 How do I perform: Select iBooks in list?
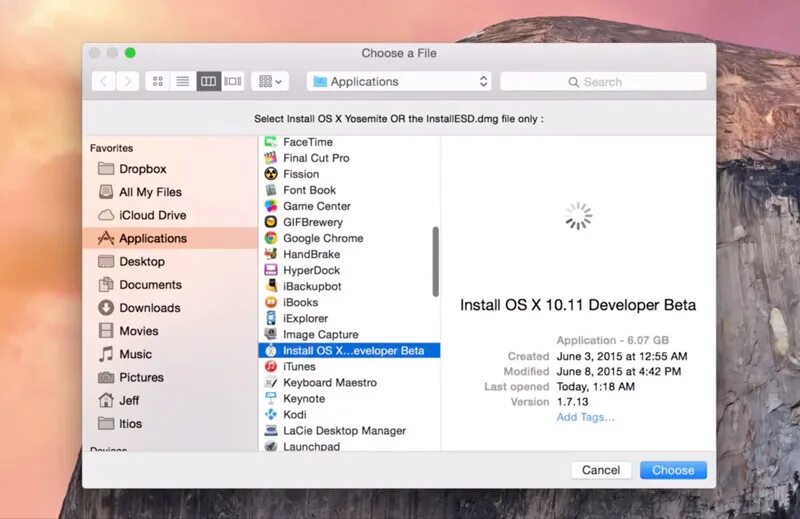point(349,303)
